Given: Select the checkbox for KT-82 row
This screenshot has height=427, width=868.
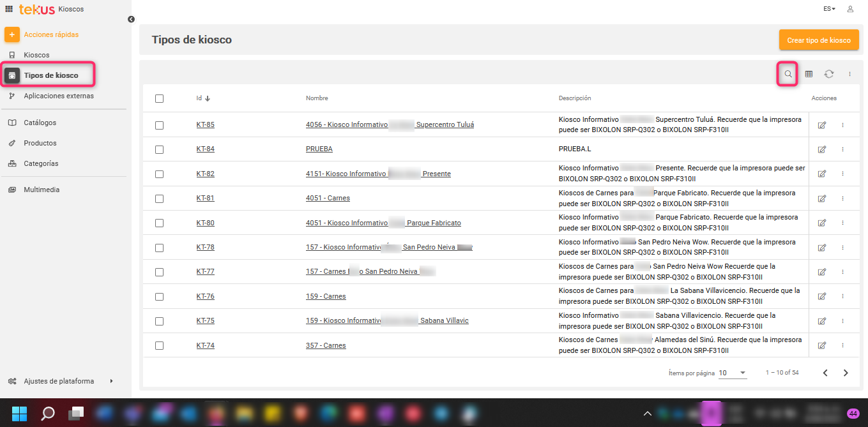Looking at the screenshot, I should click(159, 174).
